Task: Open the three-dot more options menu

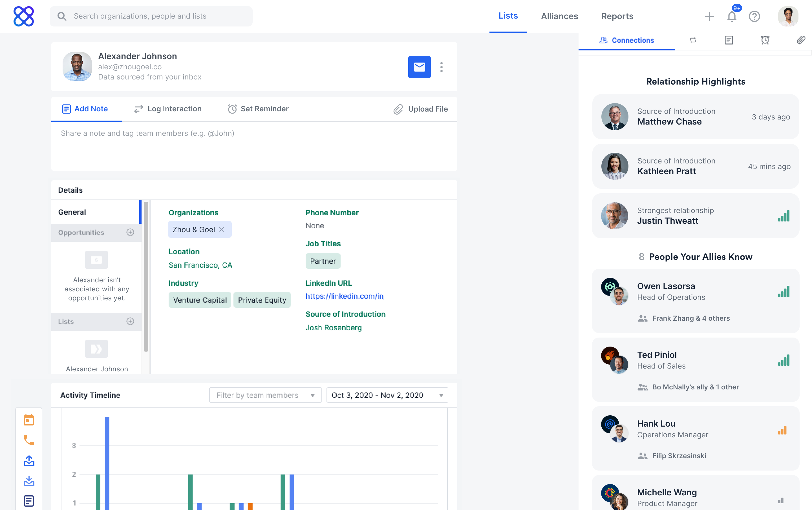Action: pos(442,67)
